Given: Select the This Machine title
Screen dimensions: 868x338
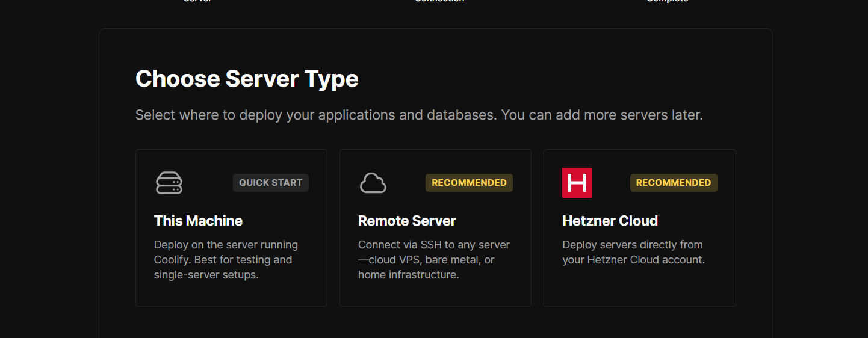Looking at the screenshot, I should click(x=198, y=221).
